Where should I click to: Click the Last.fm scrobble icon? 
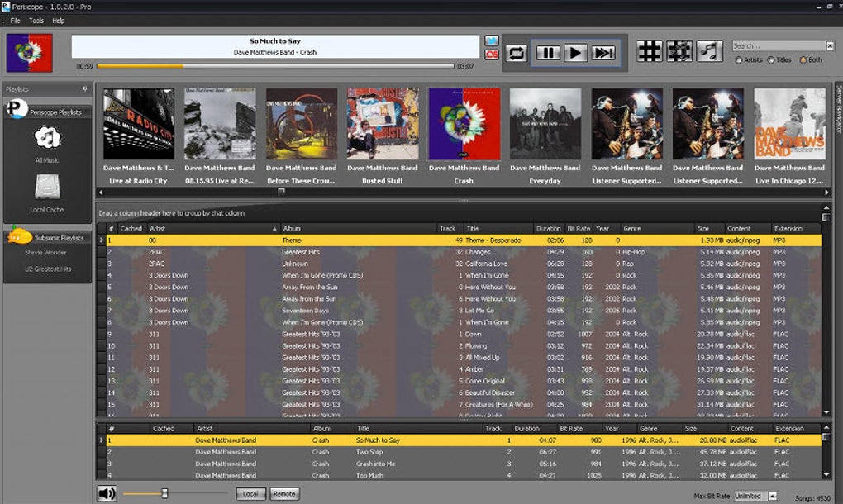pos(492,55)
